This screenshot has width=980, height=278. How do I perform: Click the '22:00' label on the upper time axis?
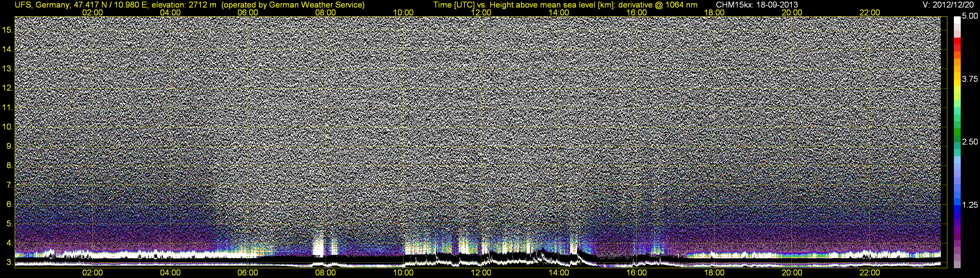pyautogui.click(x=870, y=12)
